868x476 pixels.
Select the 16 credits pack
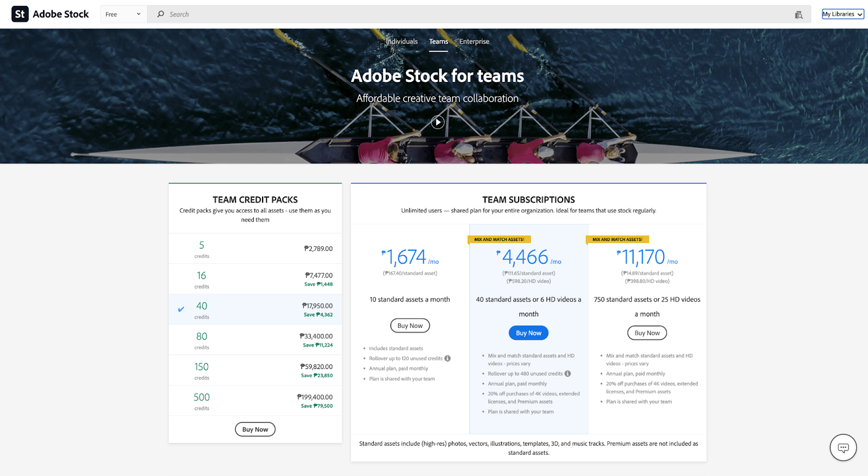255,279
